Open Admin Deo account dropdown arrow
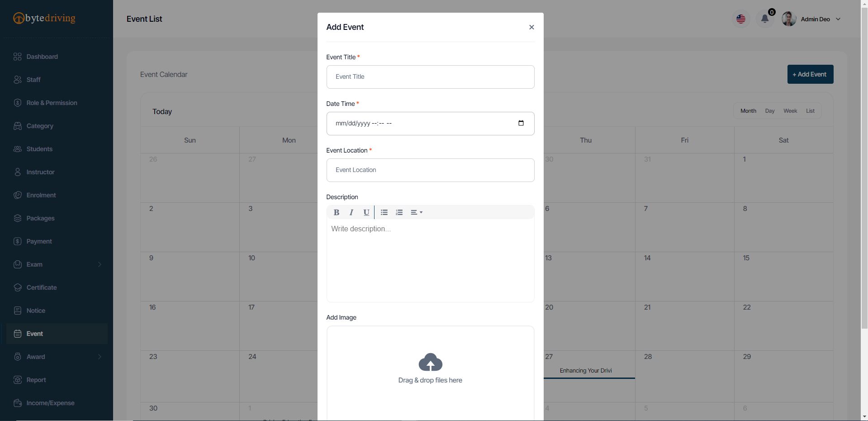This screenshot has width=868, height=421. [838, 19]
